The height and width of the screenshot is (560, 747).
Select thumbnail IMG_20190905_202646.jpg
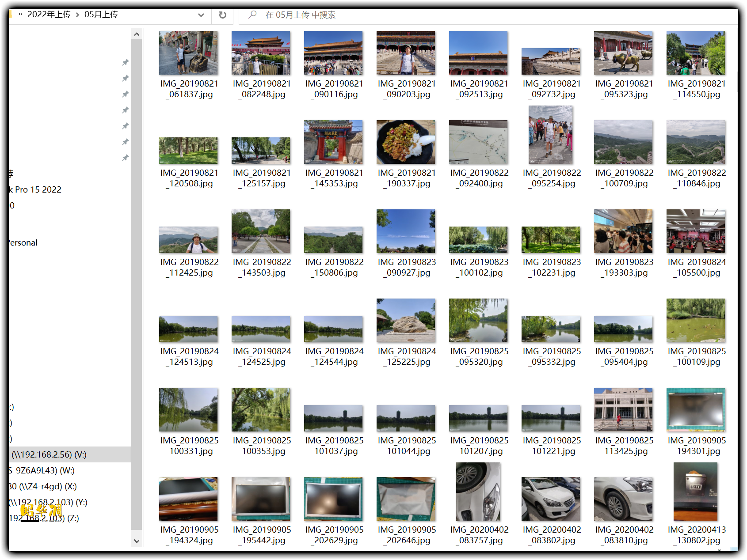[406, 499]
